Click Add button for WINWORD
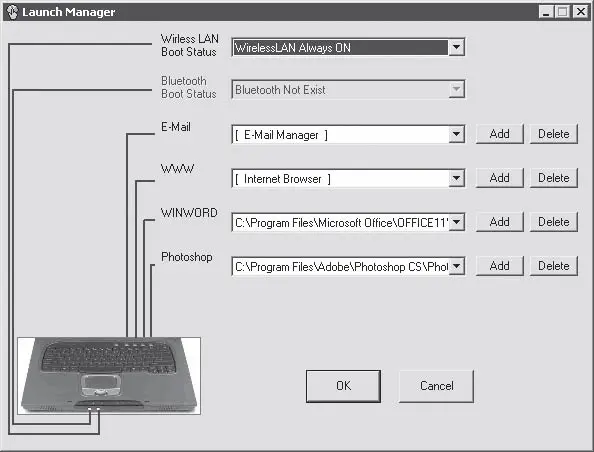 tap(500, 222)
